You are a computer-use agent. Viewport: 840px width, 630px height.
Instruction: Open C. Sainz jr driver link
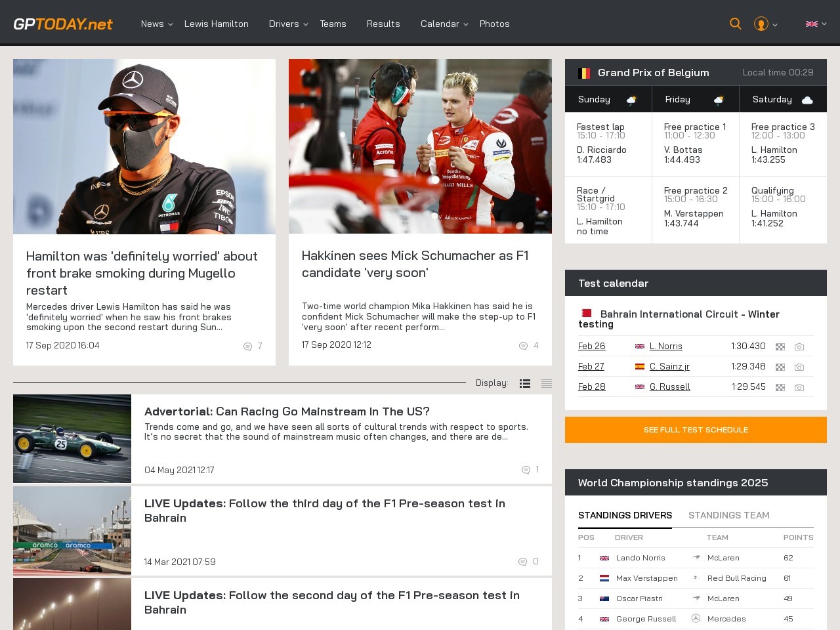[669, 366]
